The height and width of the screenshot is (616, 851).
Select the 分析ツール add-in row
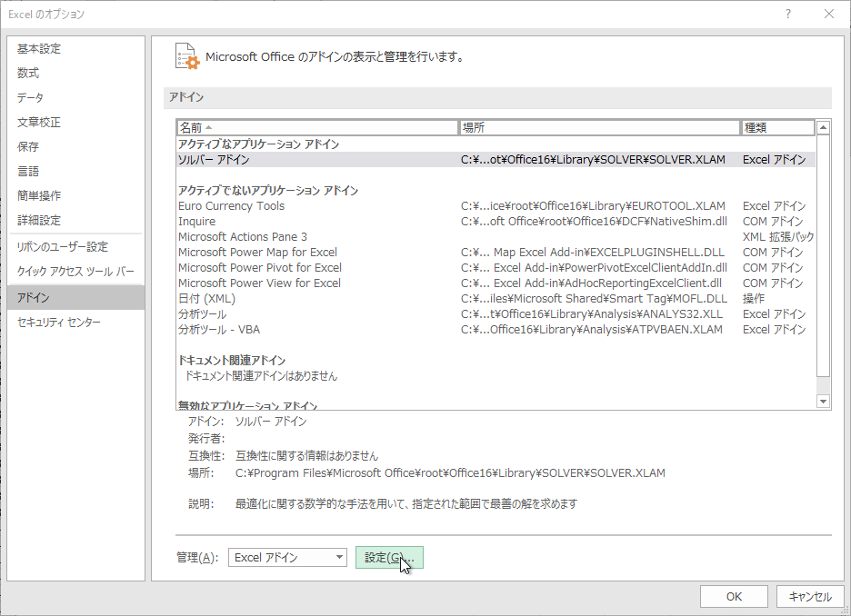point(496,314)
